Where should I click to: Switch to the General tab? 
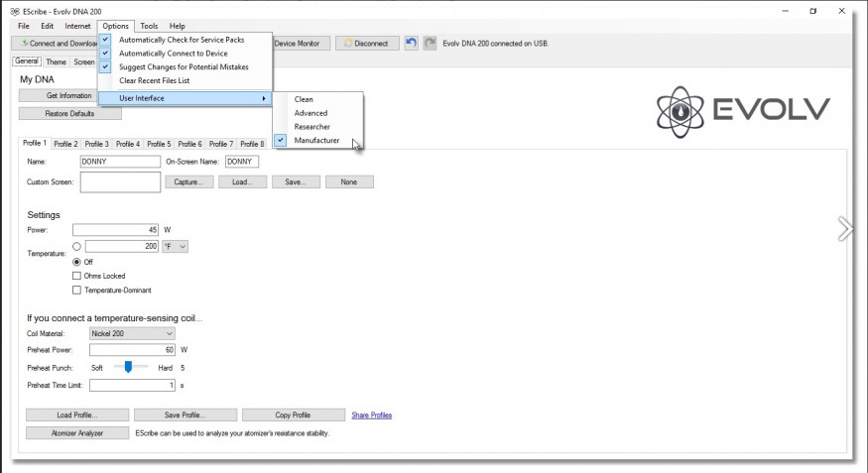point(27,61)
